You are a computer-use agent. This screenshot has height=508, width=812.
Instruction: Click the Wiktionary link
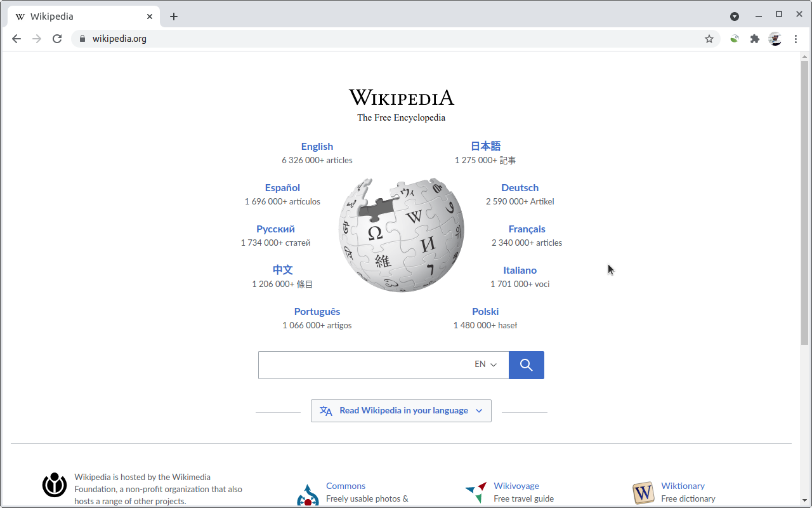pos(683,486)
